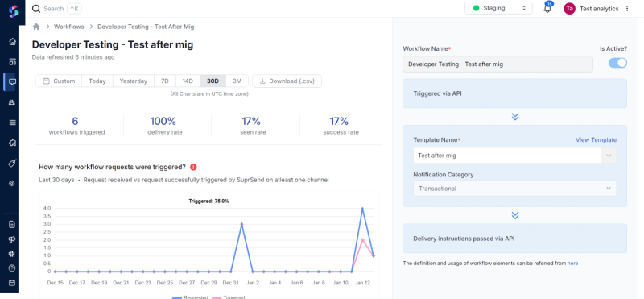
Task: Click the Slack icon in the sidebar
Action: 12,254
